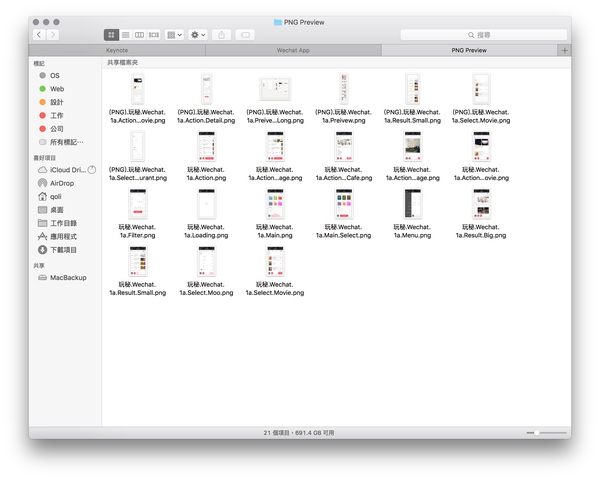Adjust the icon size slider
The width and height of the screenshot is (600, 480).
click(x=537, y=433)
